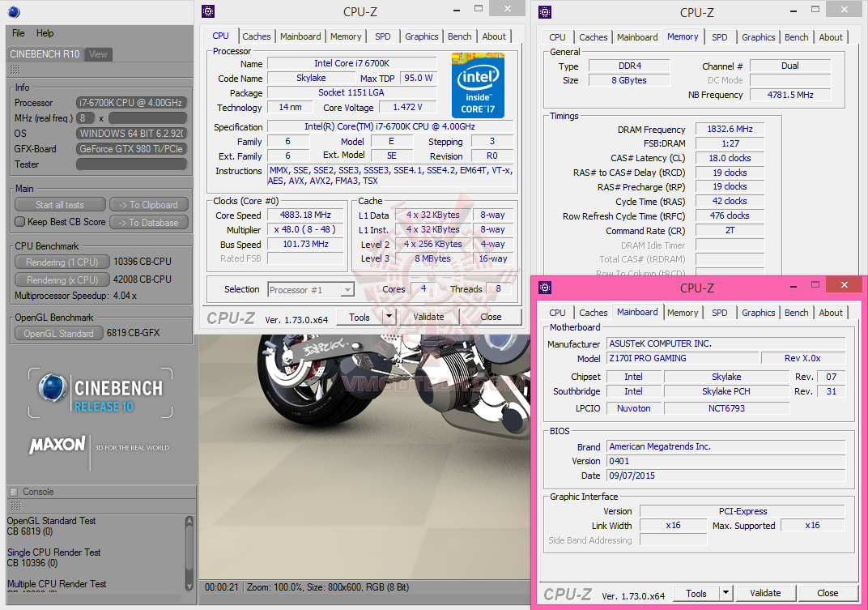
Task: Click Tools button in CPU window
Action: click(360, 317)
